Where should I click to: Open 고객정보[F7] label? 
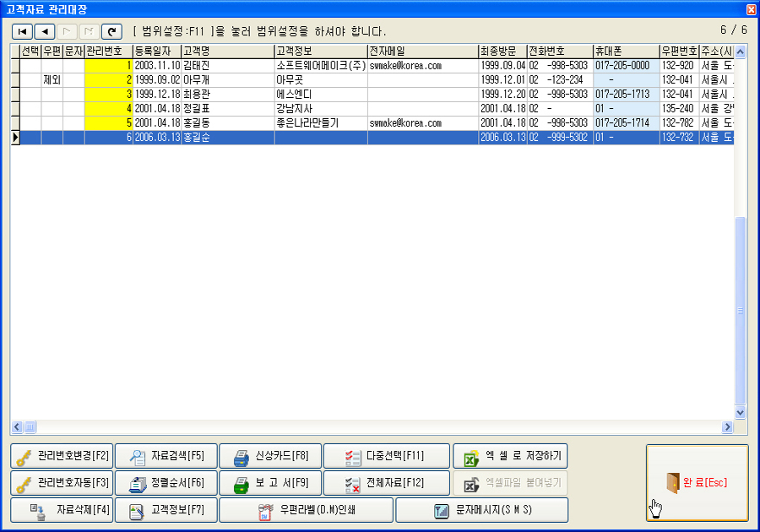177,510
